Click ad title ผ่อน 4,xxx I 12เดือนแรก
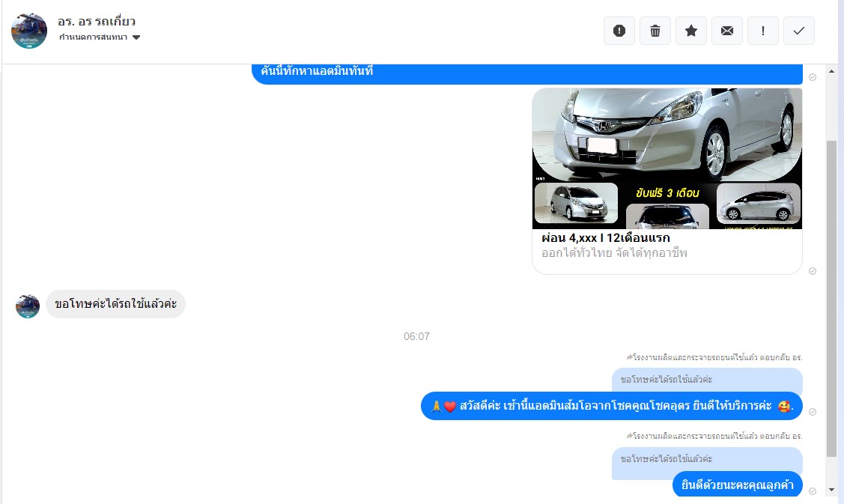Screen dimensions: 844x504 pyautogui.click(x=606, y=238)
